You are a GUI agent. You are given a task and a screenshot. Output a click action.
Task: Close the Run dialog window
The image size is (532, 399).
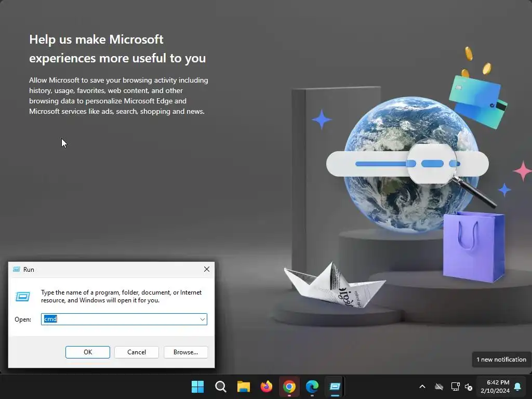[x=207, y=270]
